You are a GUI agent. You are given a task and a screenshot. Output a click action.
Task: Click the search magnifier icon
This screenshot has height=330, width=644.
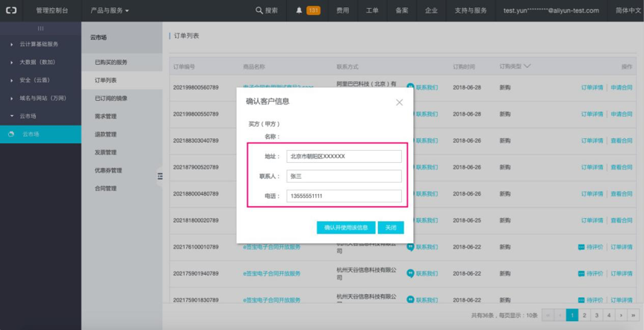259,10
